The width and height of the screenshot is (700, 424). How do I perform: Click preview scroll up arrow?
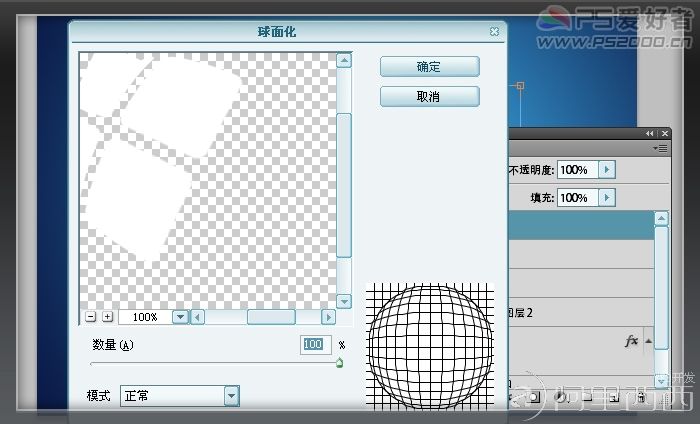click(x=344, y=60)
